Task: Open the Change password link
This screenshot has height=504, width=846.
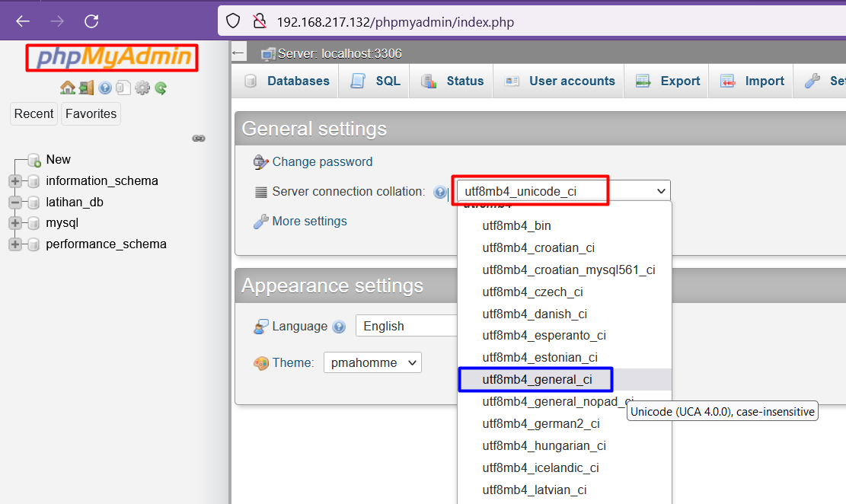Action: pos(322,162)
